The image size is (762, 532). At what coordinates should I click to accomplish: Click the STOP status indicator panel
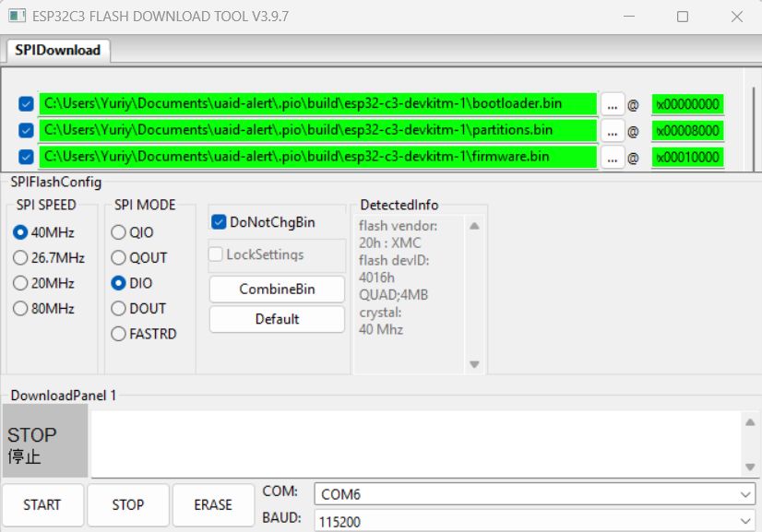45,441
